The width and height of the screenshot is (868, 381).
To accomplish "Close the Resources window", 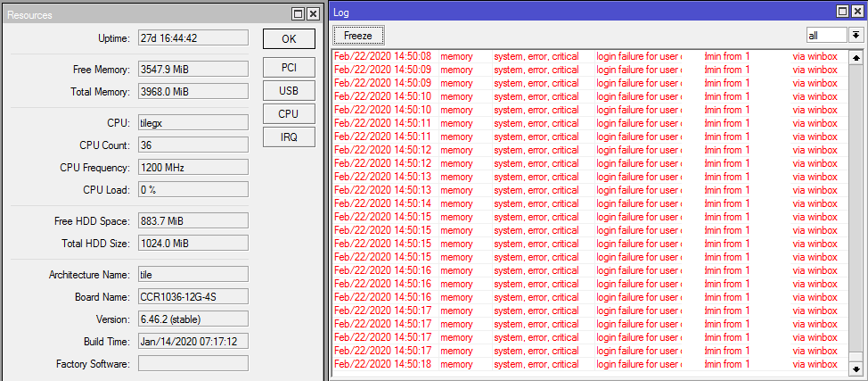I will click(313, 14).
